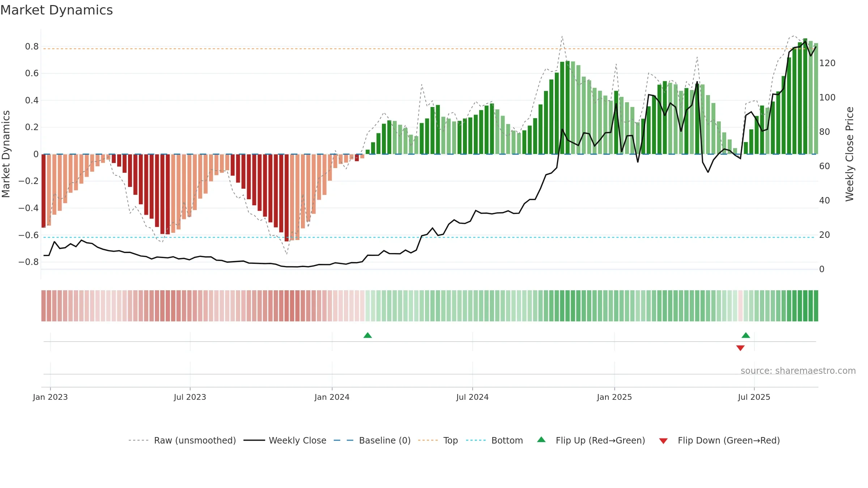Viewport: 868px width, 488px height.
Task: Click the Jan 2023 axis label
Action: pos(50,397)
